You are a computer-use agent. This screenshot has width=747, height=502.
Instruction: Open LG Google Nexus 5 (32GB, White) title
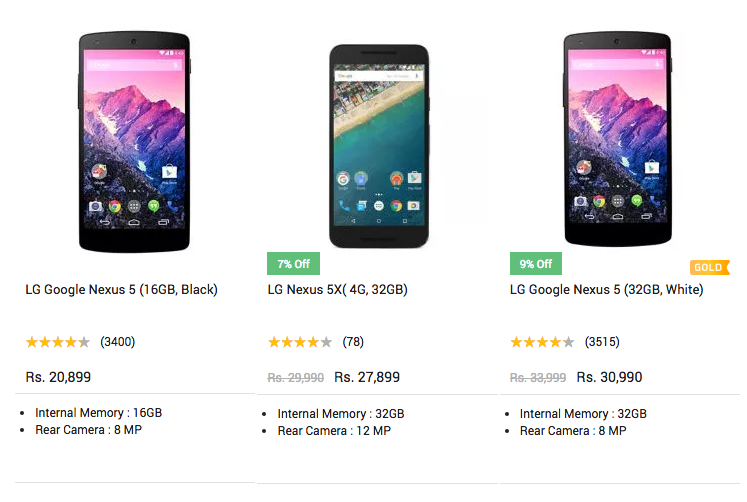tap(606, 290)
